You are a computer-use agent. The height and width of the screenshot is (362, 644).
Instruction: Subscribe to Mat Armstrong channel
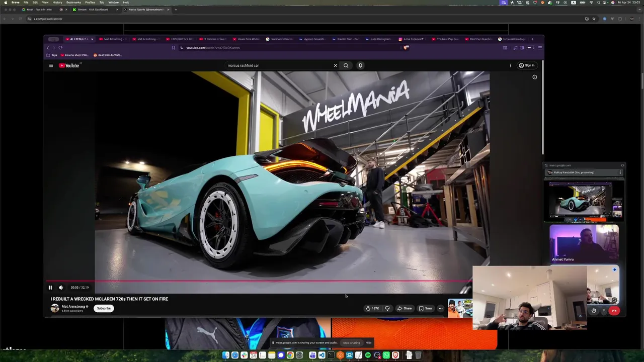(x=104, y=308)
